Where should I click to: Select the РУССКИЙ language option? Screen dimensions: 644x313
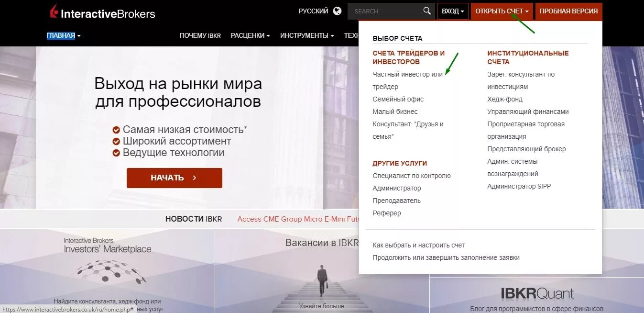click(x=313, y=11)
